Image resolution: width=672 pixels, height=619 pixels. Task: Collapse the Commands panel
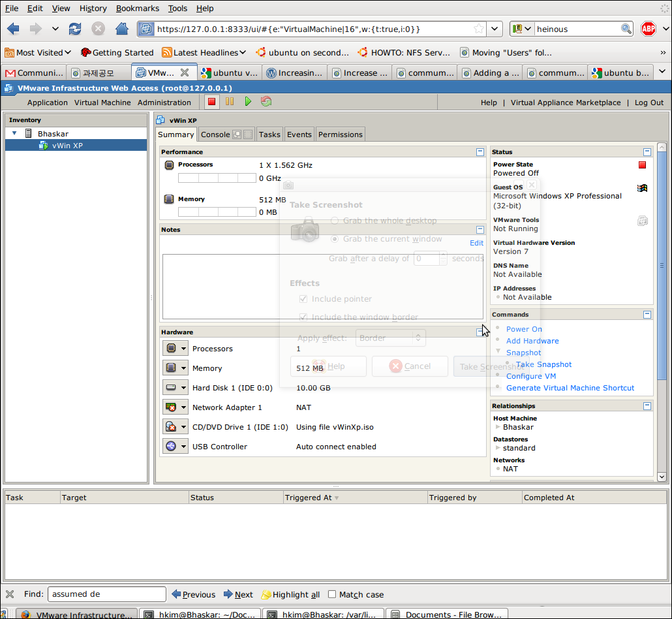pos(647,315)
